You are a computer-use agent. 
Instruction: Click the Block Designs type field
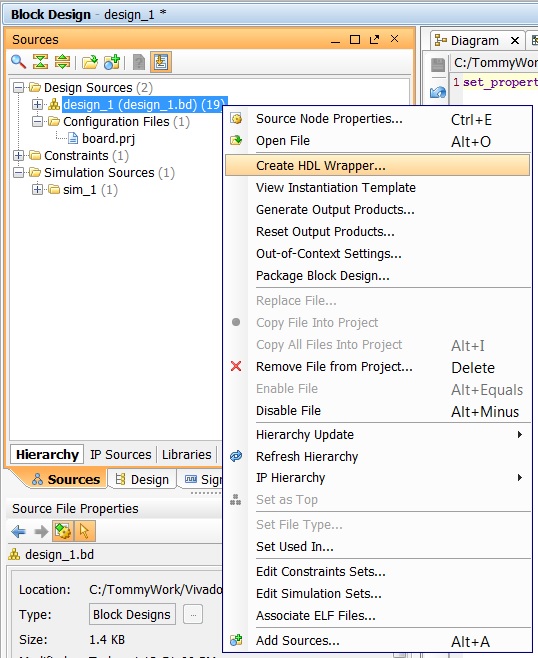[x=132, y=615]
